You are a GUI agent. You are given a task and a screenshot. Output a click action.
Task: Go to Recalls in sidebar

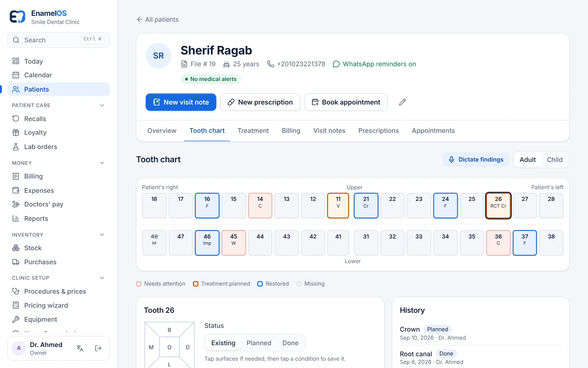tap(58, 119)
